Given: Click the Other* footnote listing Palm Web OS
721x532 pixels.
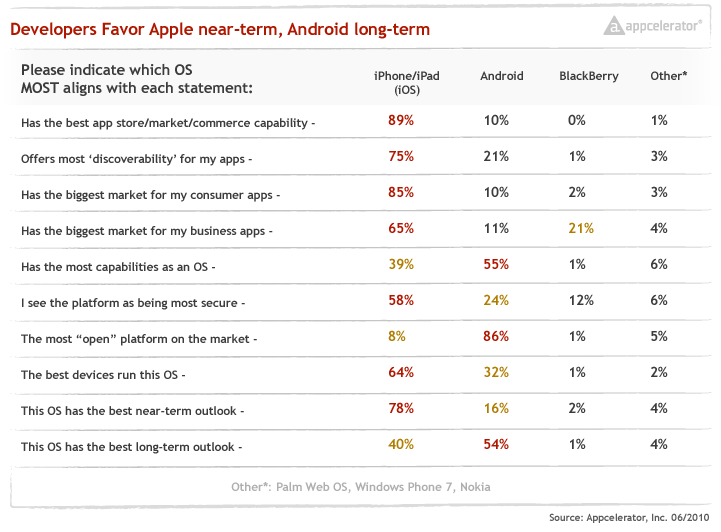Looking at the screenshot, I should pyautogui.click(x=359, y=486).
